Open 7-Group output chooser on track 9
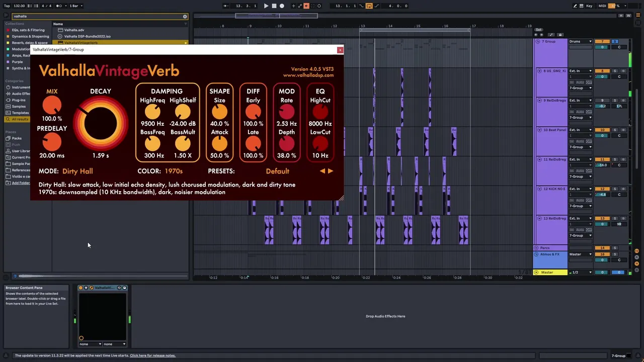644x362 pixels. coord(581,118)
